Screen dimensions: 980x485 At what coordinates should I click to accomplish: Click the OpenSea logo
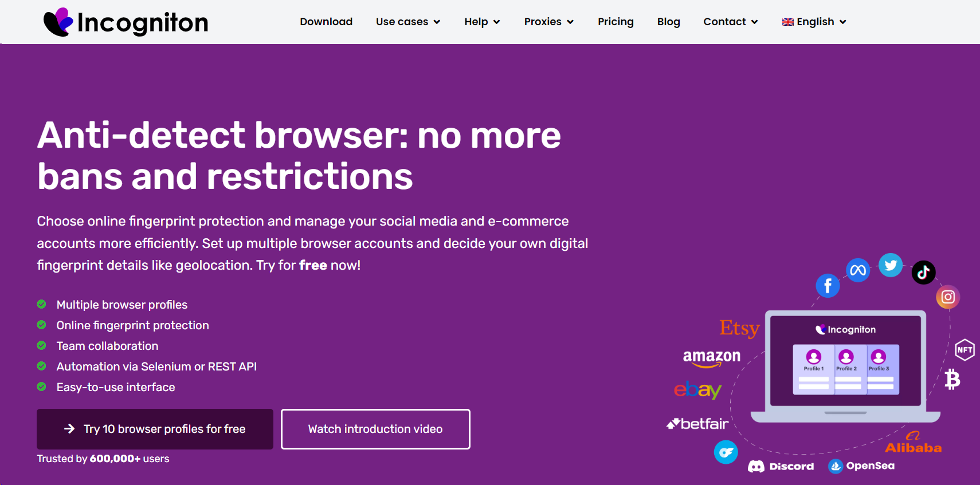[x=861, y=466]
